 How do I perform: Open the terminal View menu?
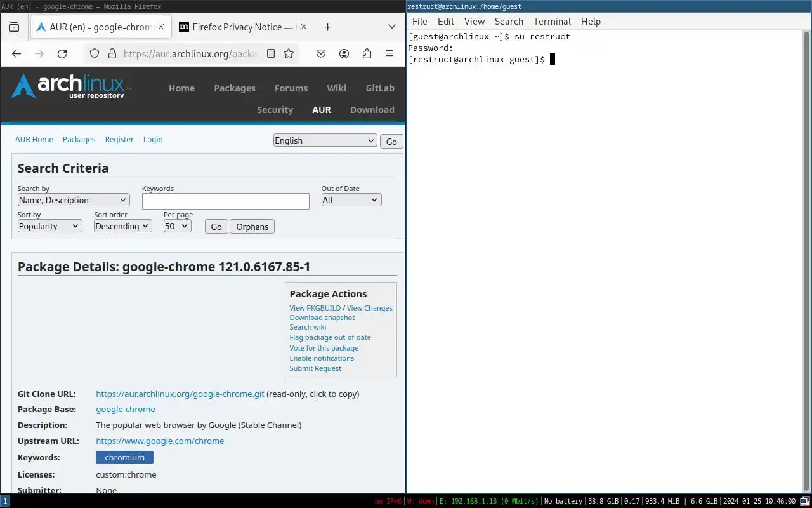pos(475,22)
